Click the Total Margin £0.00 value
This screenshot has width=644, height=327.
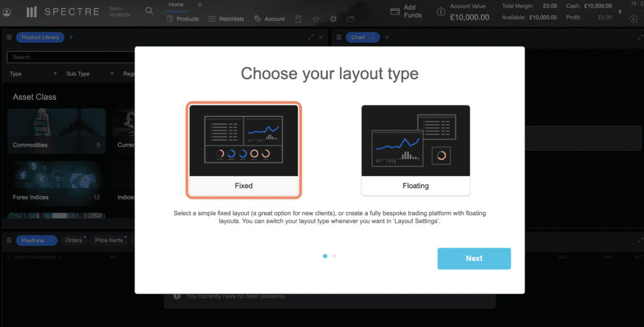click(x=550, y=6)
